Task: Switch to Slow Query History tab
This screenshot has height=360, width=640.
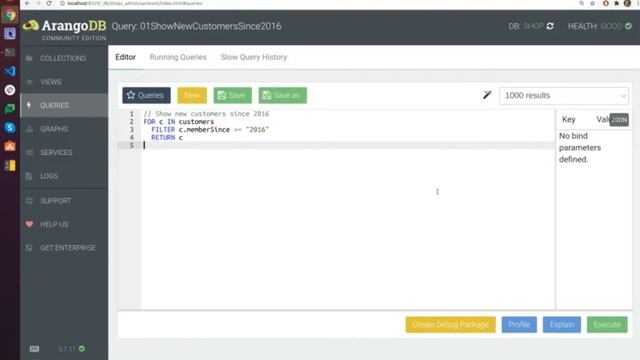Action: tap(254, 57)
